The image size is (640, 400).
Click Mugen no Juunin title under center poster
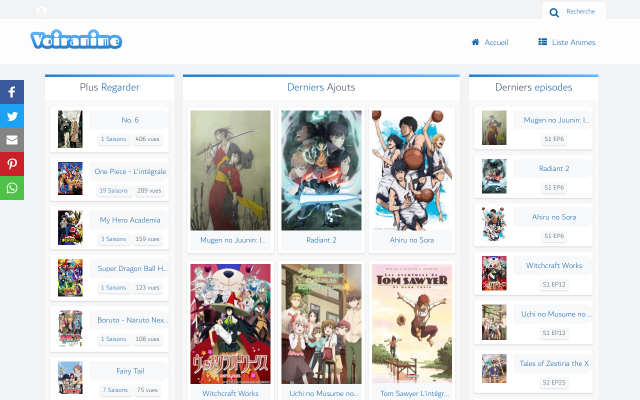point(233,240)
